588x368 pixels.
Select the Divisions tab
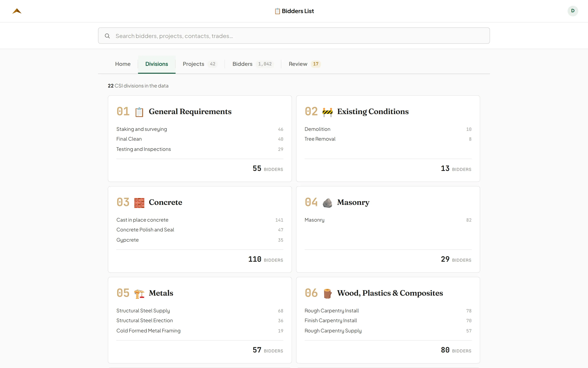(157, 64)
